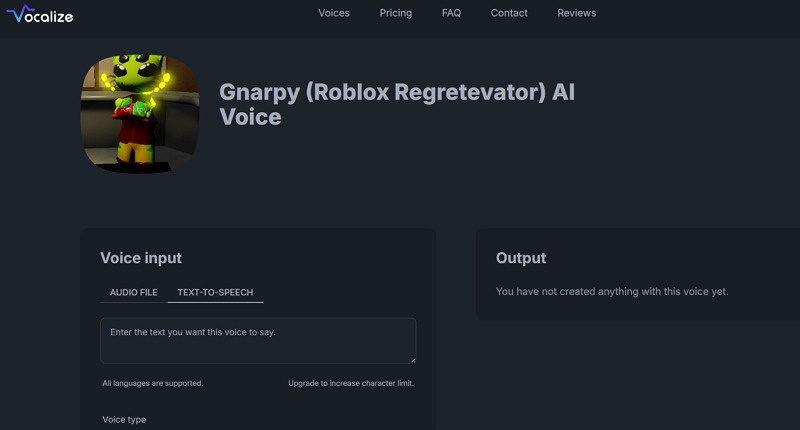View the Reviews section
The width and height of the screenshot is (800, 430).
tap(576, 13)
